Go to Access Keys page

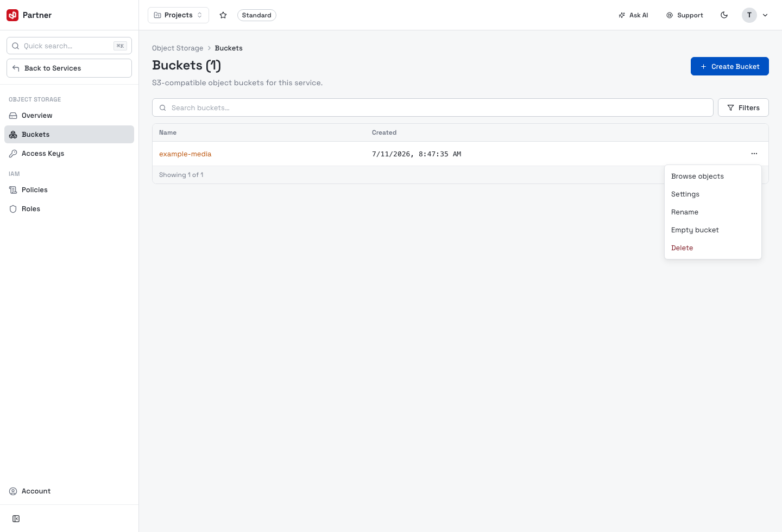[69, 154]
